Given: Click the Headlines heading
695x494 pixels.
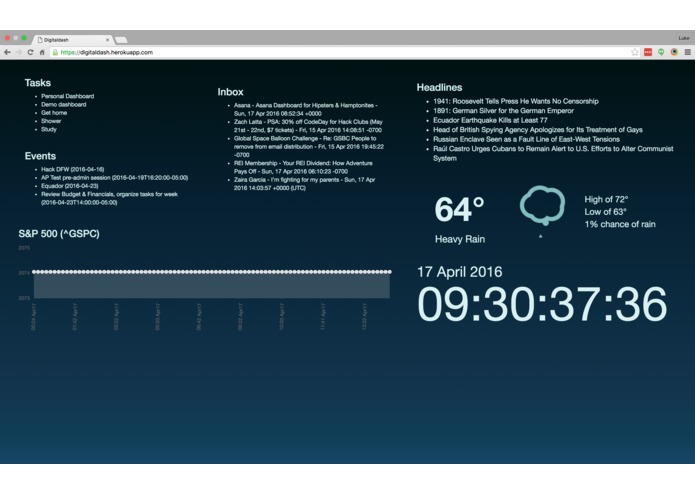Looking at the screenshot, I should tap(439, 88).
